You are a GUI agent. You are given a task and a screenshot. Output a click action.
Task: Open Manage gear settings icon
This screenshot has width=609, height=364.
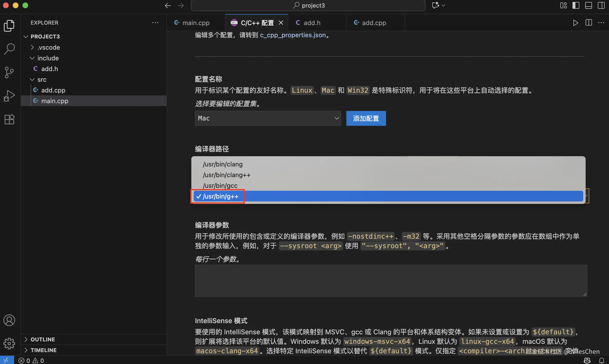(x=9, y=343)
